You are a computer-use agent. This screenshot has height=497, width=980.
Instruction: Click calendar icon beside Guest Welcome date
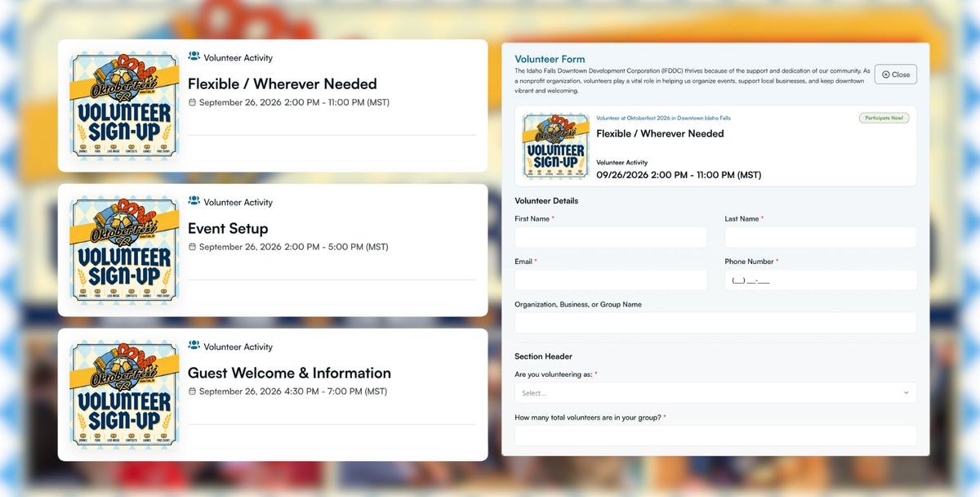[192, 392]
